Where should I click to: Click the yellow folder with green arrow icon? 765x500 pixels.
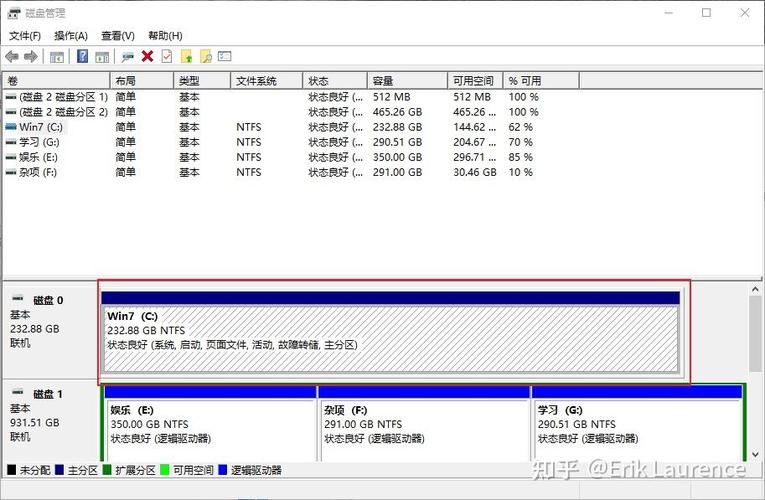point(186,57)
